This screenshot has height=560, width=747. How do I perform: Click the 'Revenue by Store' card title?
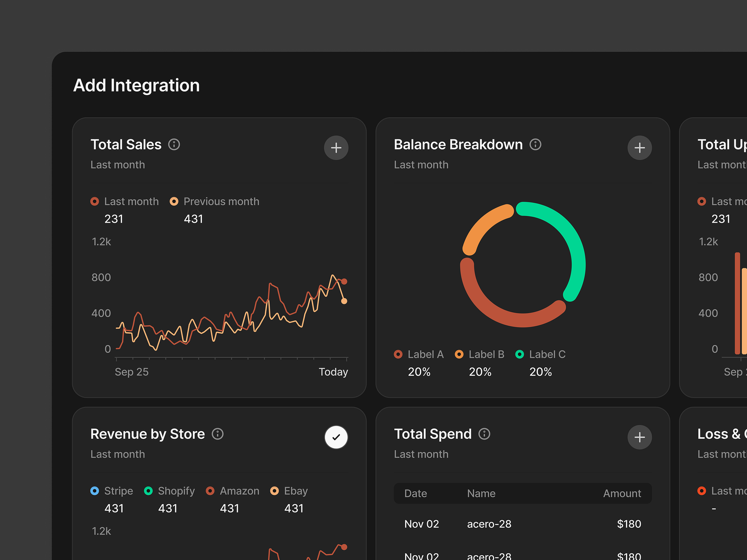[x=148, y=434]
